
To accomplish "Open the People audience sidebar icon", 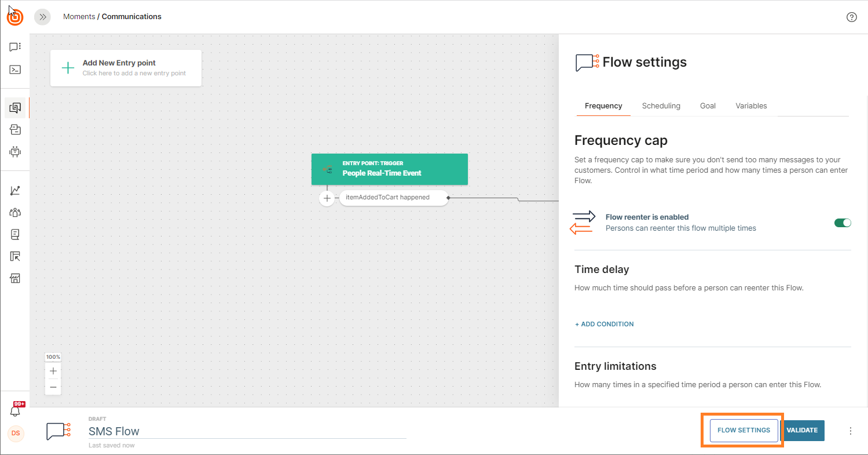I will tap(15, 213).
